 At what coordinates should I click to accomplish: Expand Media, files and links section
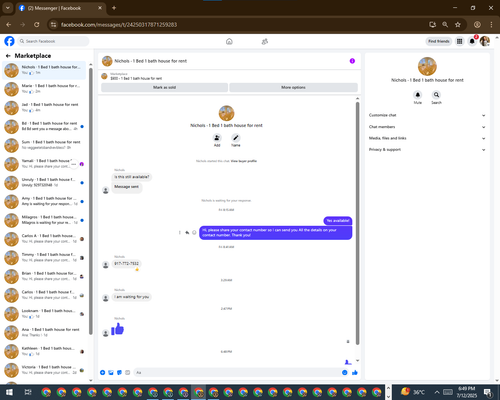pos(427,138)
